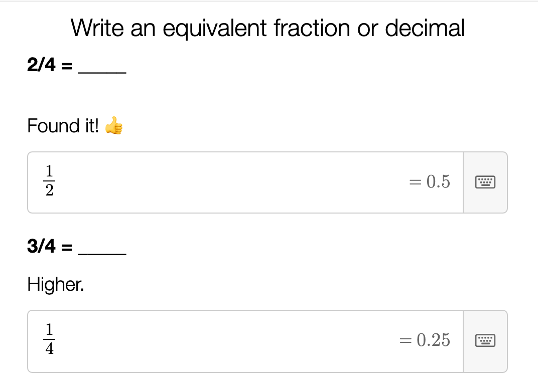Open the keyboard for the 3/4 answer box
Image resolution: width=538 pixels, height=392 pixels.
[x=485, y=341]
